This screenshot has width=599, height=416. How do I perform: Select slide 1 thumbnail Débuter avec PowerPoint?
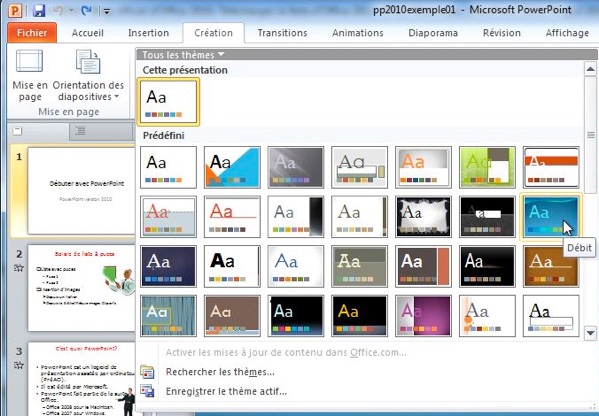81,191
